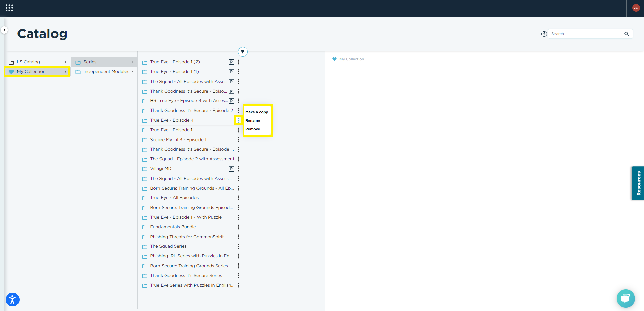Viewport: 644px width, 311px height.
Task: Choose Make a copy in the context menu
Action: coord(257,112)
